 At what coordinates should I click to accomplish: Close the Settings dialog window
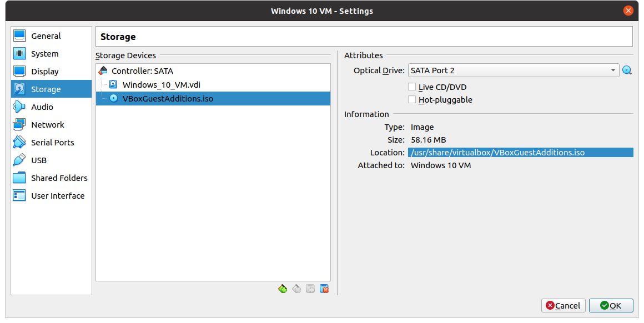628,11
